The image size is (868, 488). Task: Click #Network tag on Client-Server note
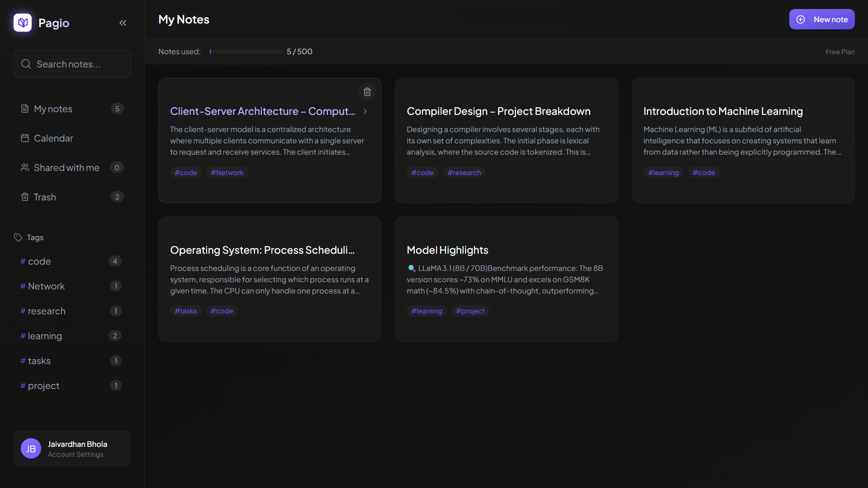coord(227,172)
